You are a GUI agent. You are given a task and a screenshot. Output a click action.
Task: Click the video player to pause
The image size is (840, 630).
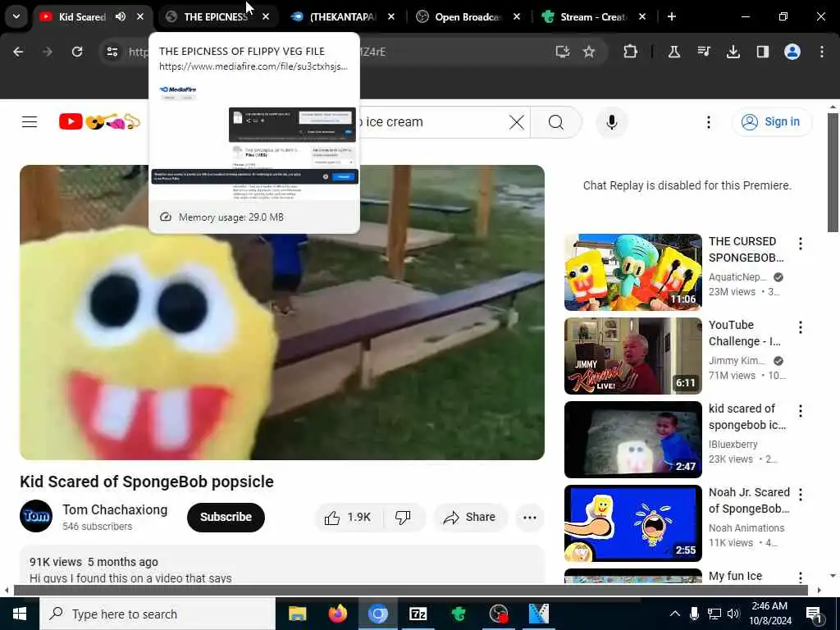coord(282,313)
